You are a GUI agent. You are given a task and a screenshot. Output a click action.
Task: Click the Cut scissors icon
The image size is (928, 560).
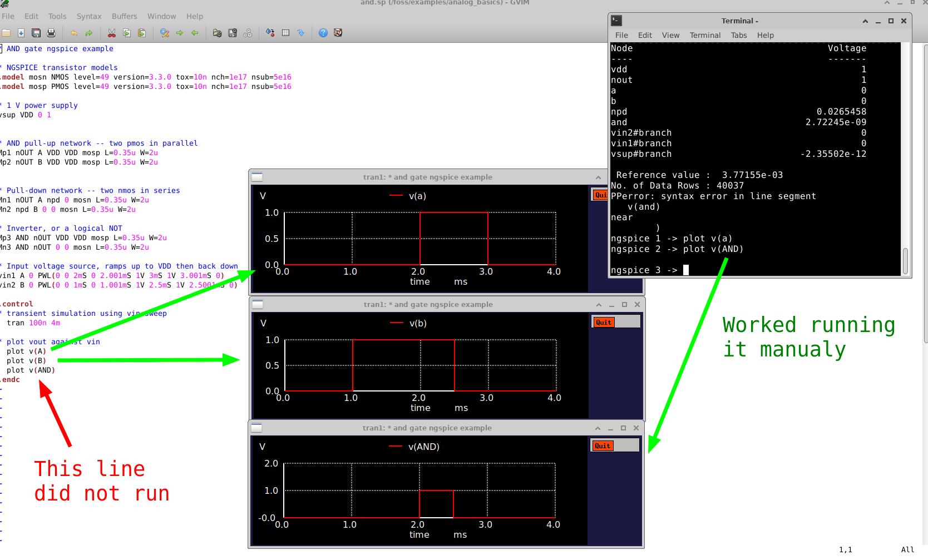click(x=111, y=33)
